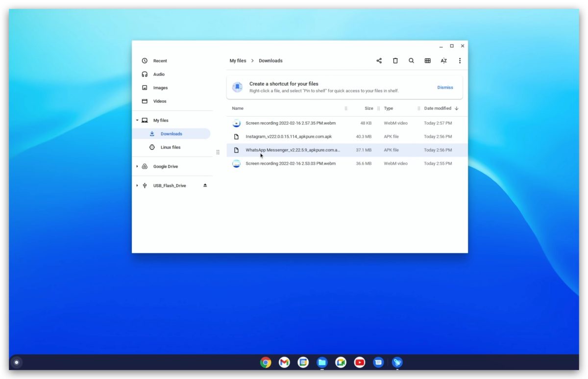Click the Files app shelf icon
The image size is (588, 379).
click(322, 362)
